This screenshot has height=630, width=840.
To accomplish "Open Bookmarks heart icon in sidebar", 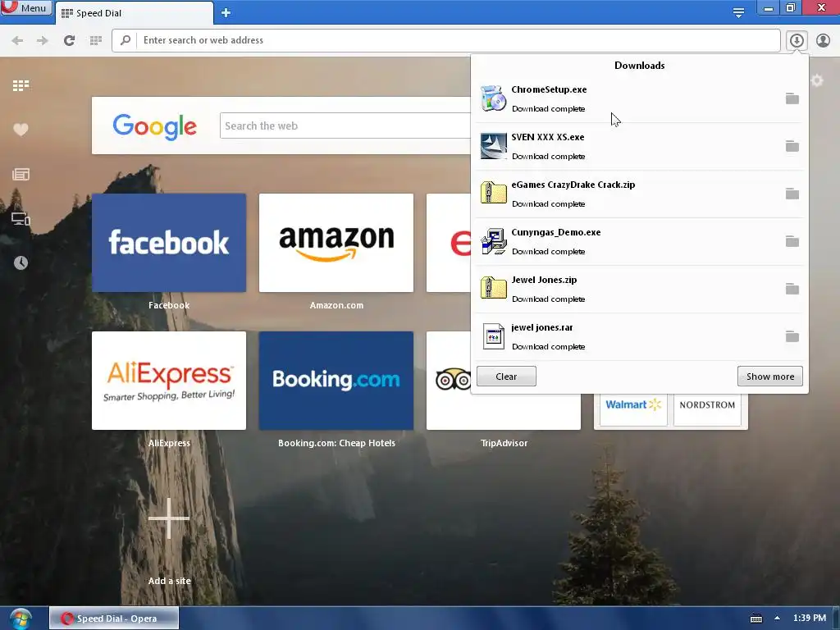I will (21, 130).
